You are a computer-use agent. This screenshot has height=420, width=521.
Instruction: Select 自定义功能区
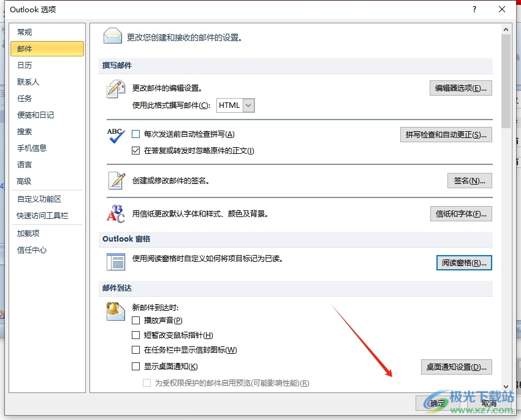pos(47,199)
